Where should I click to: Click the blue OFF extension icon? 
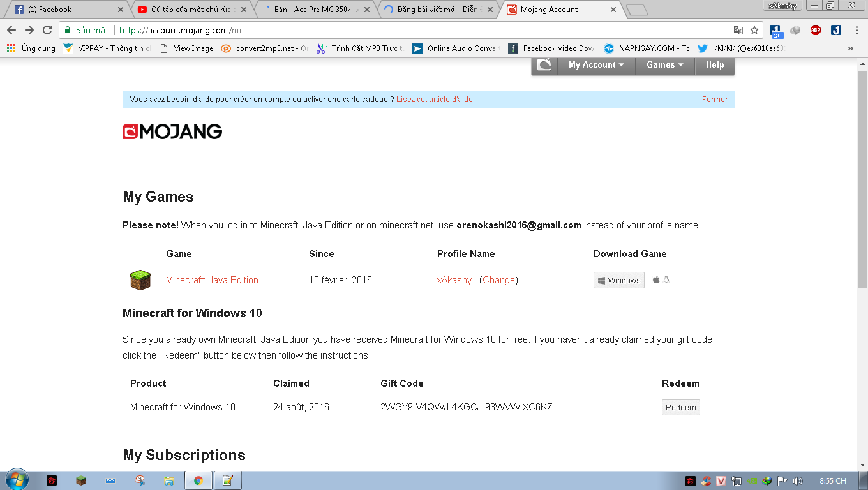tap(776, 31)
